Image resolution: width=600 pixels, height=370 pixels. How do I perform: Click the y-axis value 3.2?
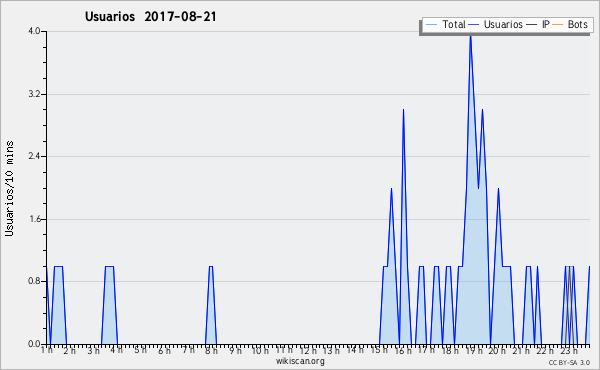point(34,94)
